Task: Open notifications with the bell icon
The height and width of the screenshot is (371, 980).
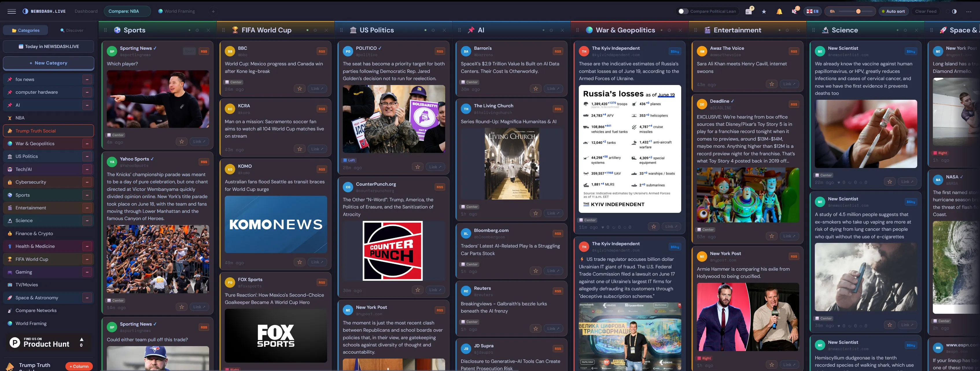Action: point(779,11)
